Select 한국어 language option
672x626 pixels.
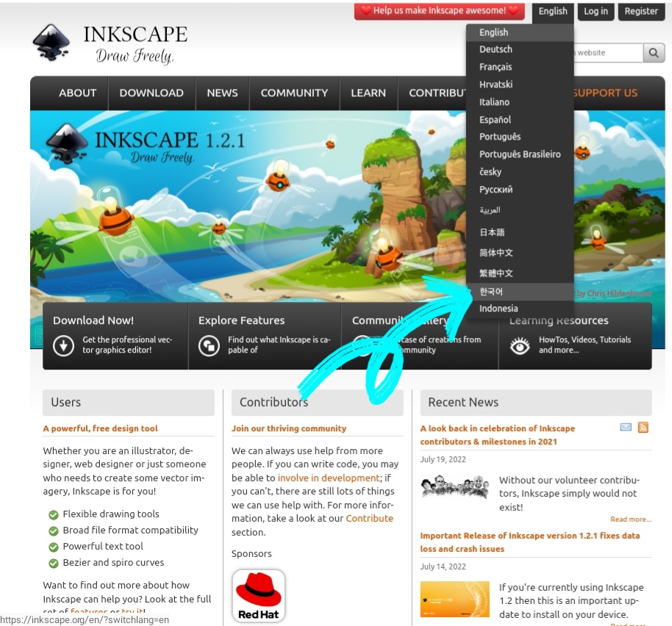520,292
